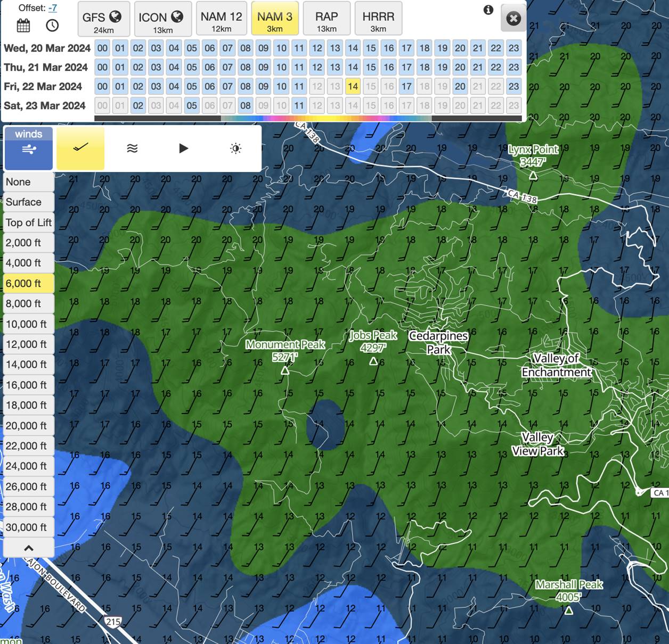The width and height of the screenshot is (669, 644).
Task: Select the wind barbs display icon
Action: (x=80, y=148)
